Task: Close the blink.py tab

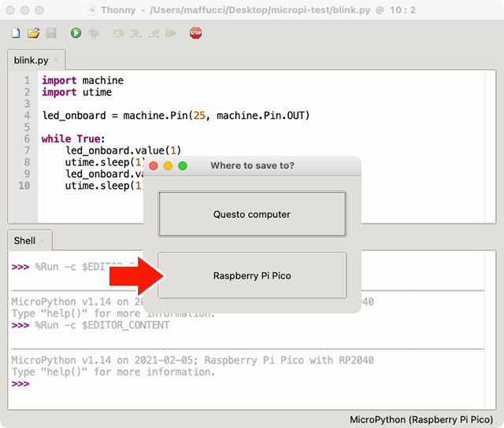Action: 56,61
